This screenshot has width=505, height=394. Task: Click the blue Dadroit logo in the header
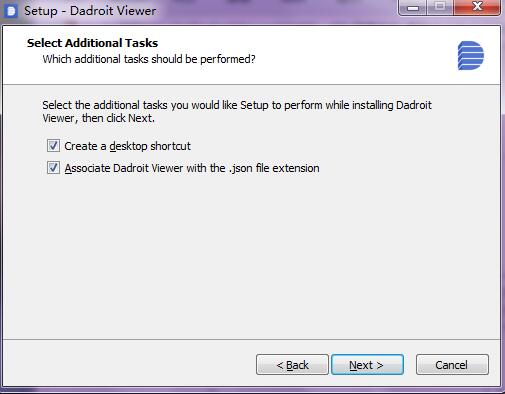471,55
